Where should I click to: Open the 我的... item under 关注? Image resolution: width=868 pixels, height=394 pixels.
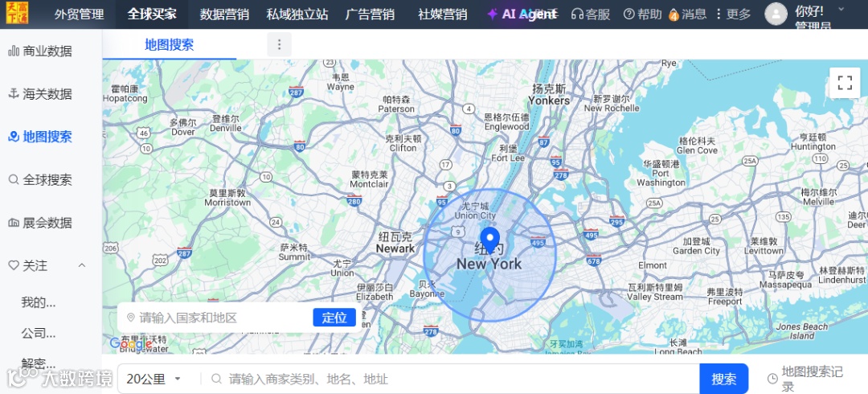(x=39, y=302)
